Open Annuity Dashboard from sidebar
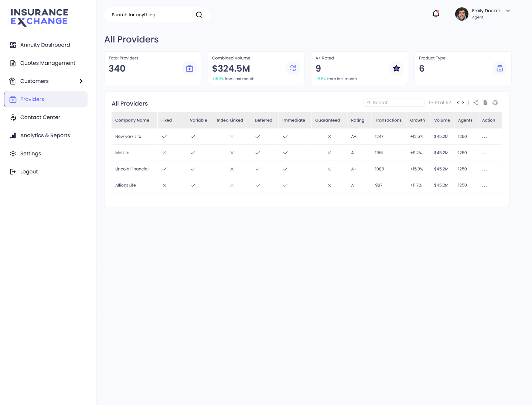This screenshot has height=405, width=532. click(45, 45)
